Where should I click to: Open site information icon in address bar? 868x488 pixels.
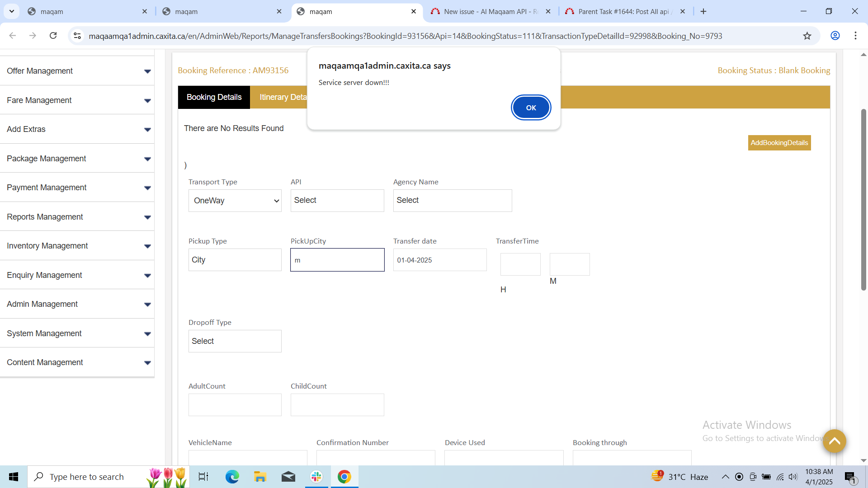[77, 36]
